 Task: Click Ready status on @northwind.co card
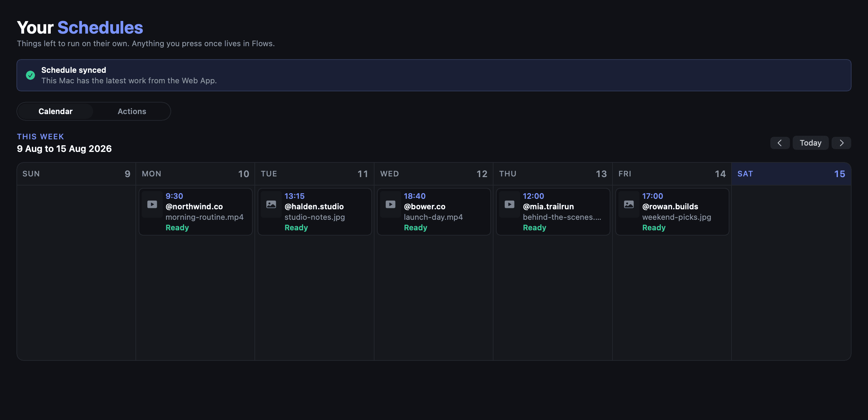pos(177,227)
